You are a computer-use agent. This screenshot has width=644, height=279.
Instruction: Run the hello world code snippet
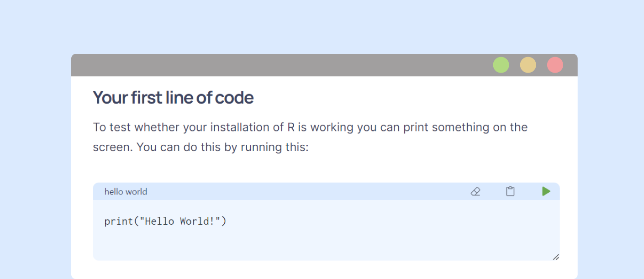click(x=546, y=191)
